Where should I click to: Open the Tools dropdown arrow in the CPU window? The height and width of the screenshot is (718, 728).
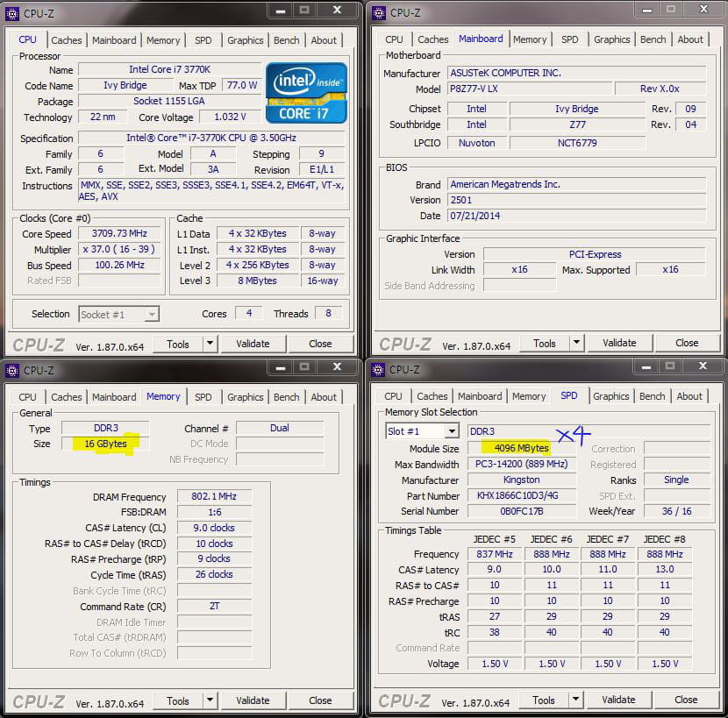click(x=211, y=344)
